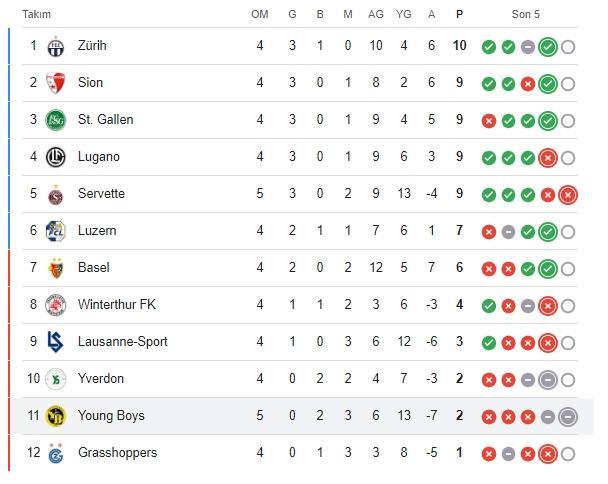Open the Basel crest icon
Image resolution: width=608 pixels, height=484 pixels.
pyautogui.click(x=55, y=268)
